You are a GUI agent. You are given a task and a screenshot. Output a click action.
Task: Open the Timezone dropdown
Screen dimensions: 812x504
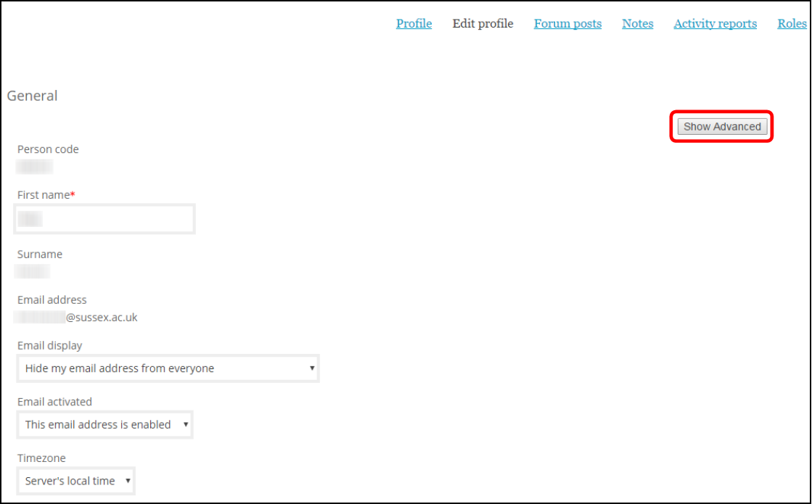coord(76,482)
